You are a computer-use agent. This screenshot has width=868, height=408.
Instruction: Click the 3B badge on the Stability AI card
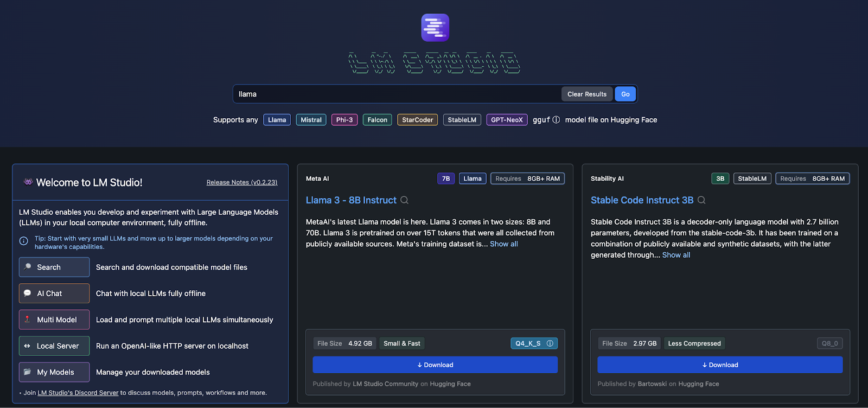(x=720, y=178)
